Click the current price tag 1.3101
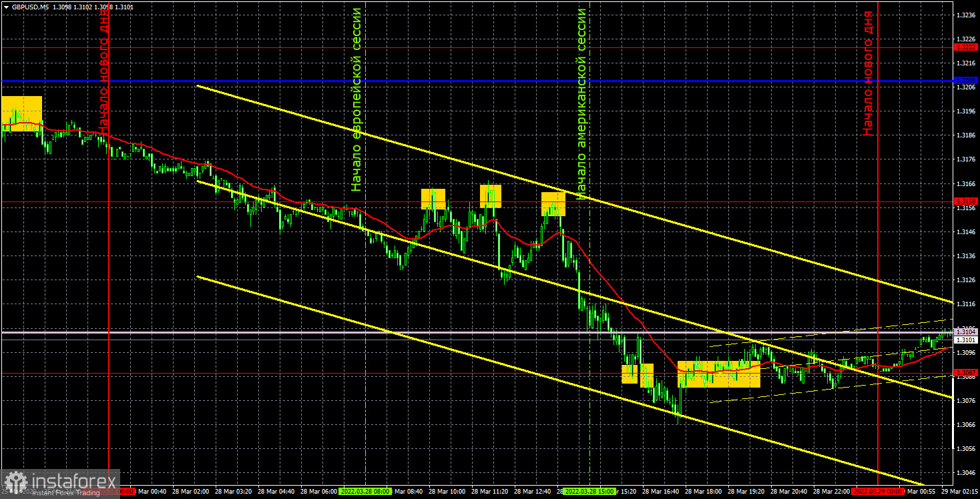 pyautogui.click(x=966, y=340)
